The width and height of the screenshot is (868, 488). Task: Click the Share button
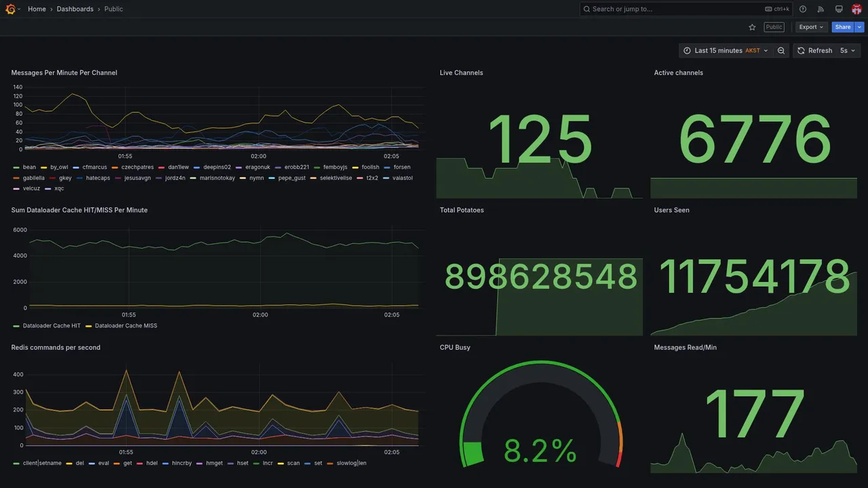tap(843, 27)
